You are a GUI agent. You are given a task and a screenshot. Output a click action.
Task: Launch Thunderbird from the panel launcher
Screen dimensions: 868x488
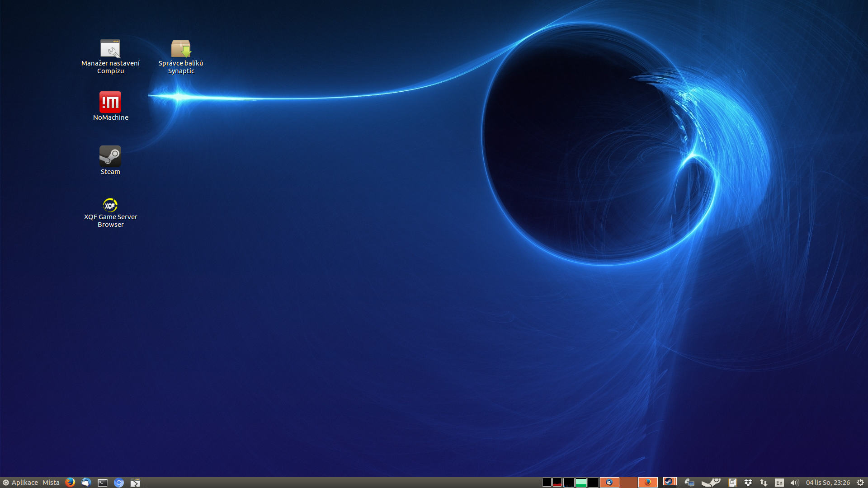[x=86, y=483]
